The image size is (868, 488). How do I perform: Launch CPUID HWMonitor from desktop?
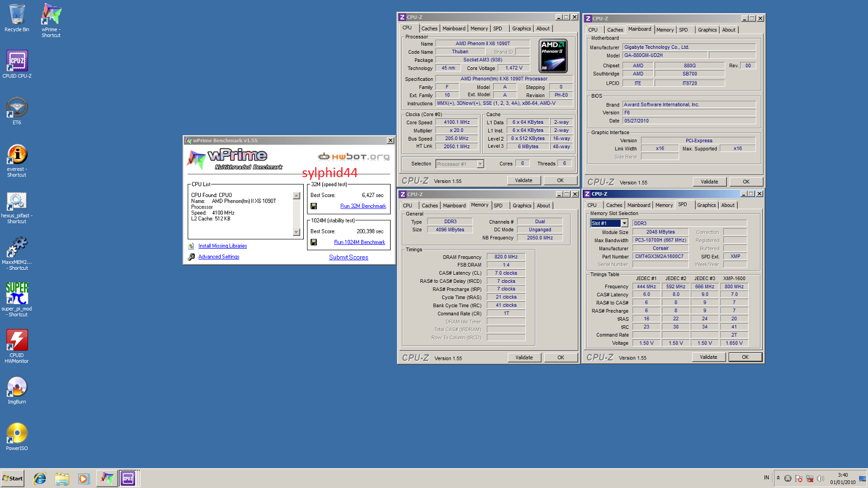[x=17, y=346]
